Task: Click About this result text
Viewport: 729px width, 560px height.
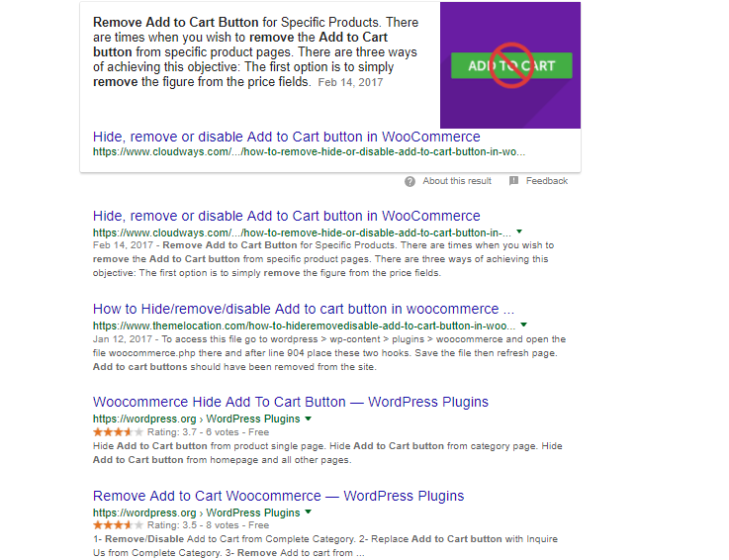Action: click(457, 181)
